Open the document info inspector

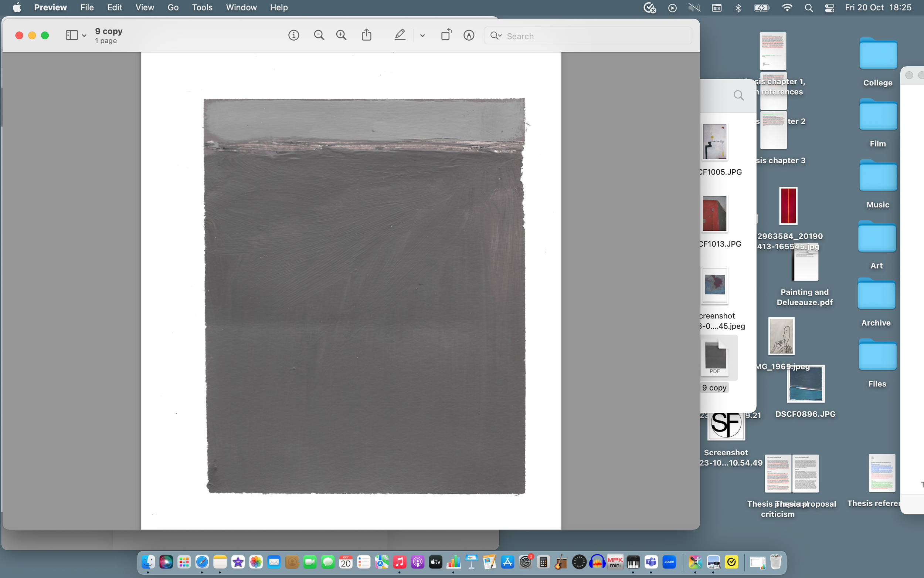(293, 36)
